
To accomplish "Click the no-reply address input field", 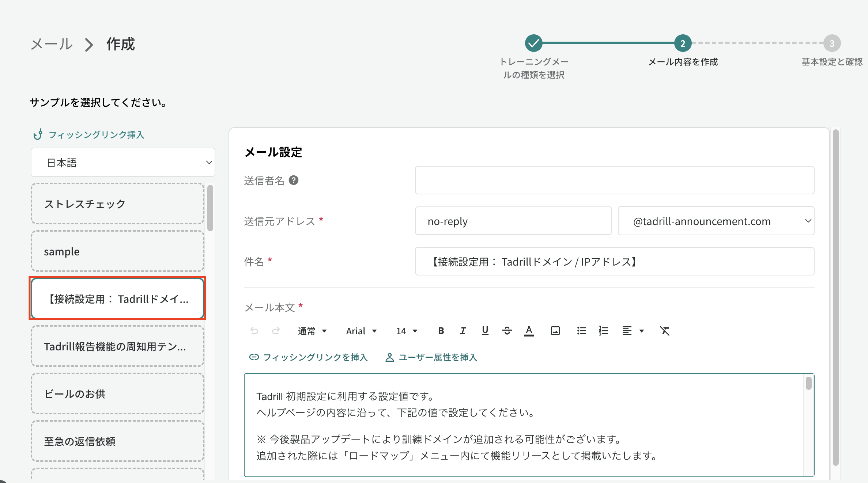I will [513, 221].
